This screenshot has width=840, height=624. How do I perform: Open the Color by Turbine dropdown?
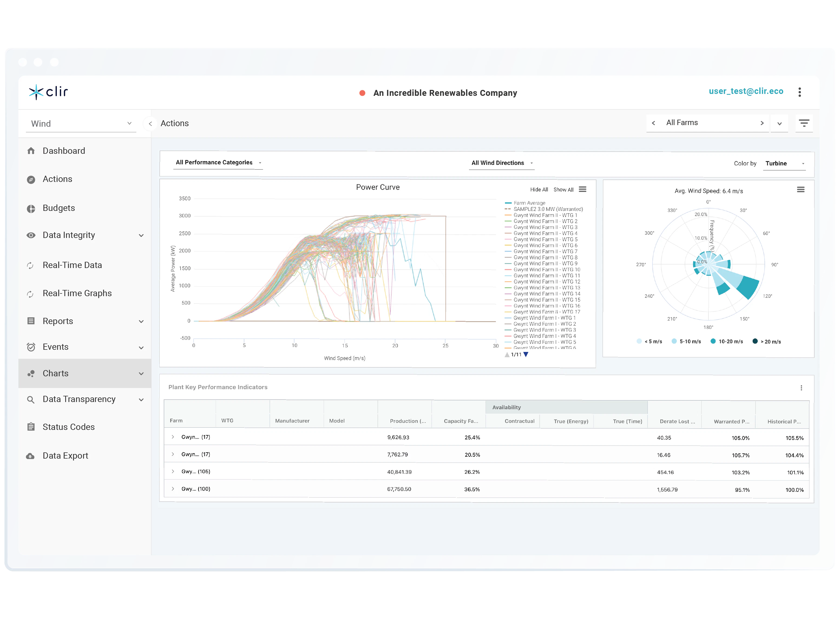[x=785, y=163]
